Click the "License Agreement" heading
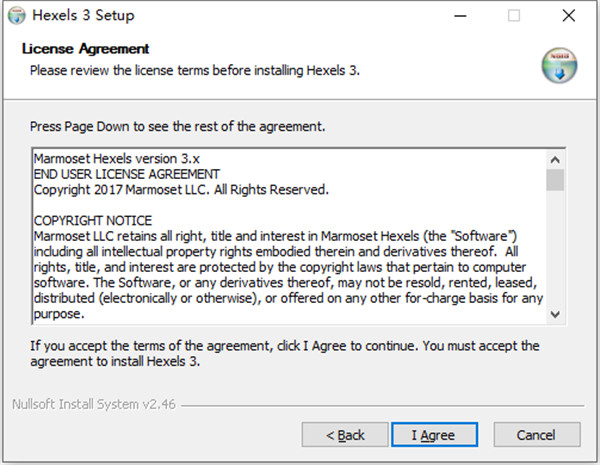The height and width of the screenshot is (465, 600). (x=85, y=49)
